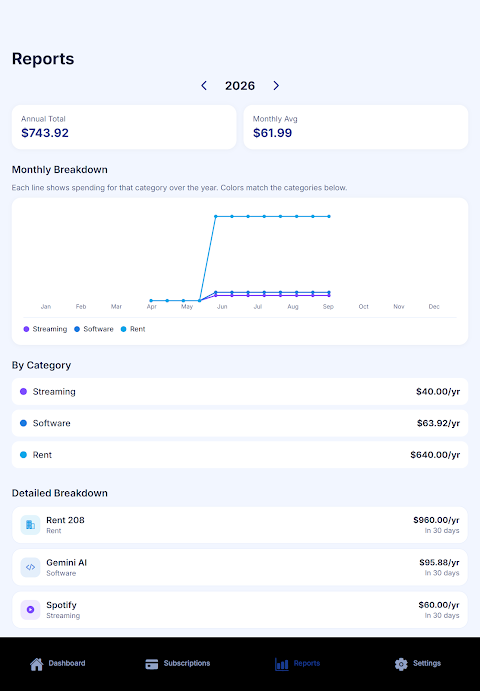Viewport: 480px width, 691px height.
Task: Click the $63.92/yr Software amount
Action: (x=438, y=423)
